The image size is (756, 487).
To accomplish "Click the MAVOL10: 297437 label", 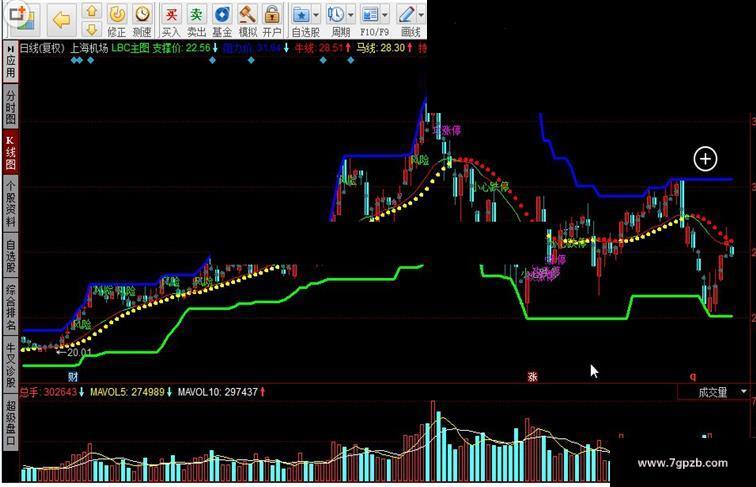I will tap(217, 392).
